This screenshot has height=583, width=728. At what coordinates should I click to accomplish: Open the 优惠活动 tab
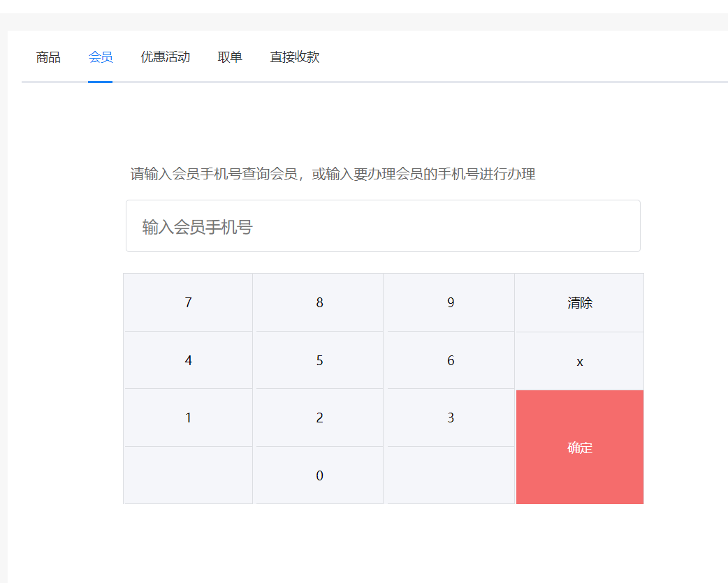[165, 57]
